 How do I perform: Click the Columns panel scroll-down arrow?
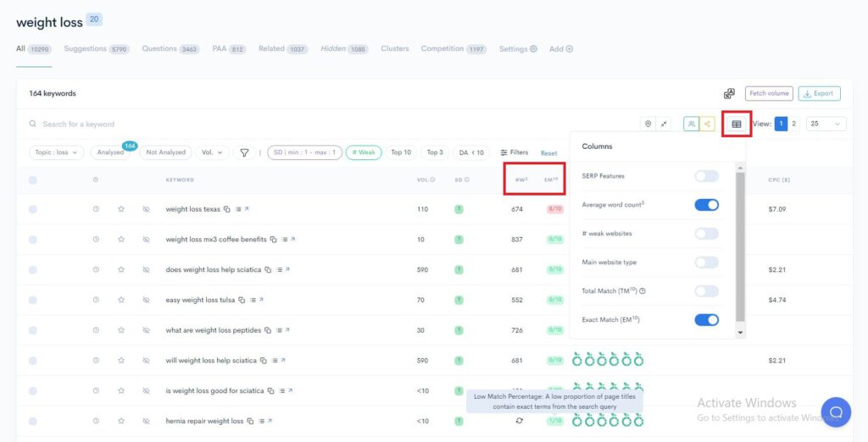click(740, 333)
